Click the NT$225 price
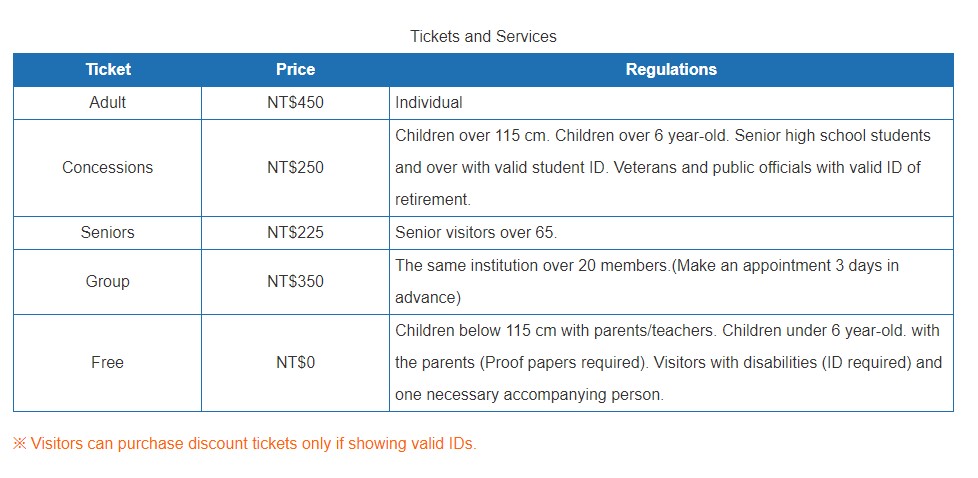 click(x=295, y=233)
